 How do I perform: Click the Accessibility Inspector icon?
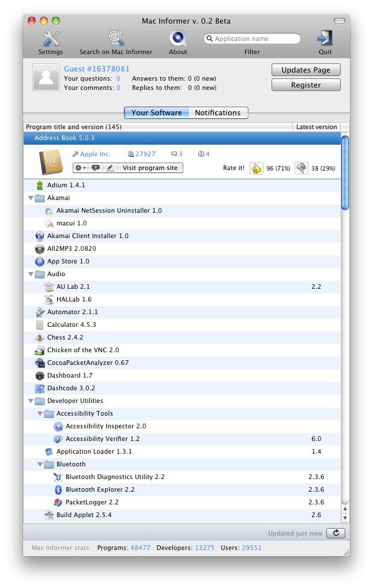coord(58,427)
